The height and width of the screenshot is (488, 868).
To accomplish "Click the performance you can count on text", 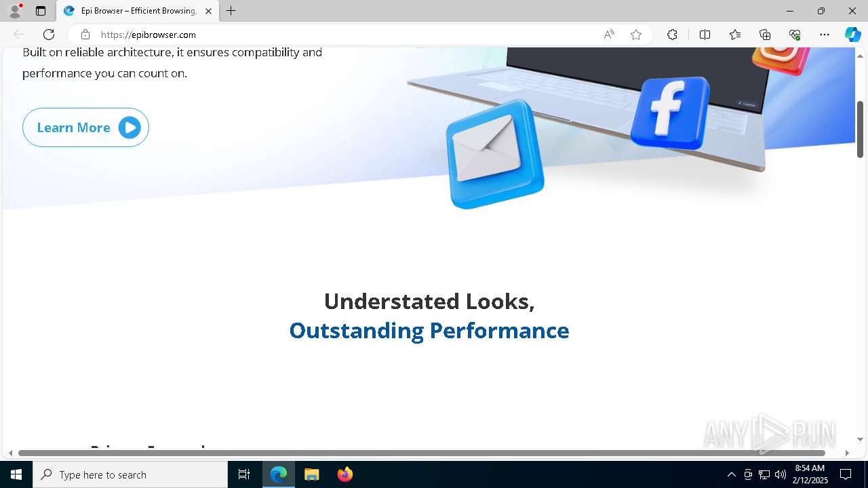I will 104,73.
